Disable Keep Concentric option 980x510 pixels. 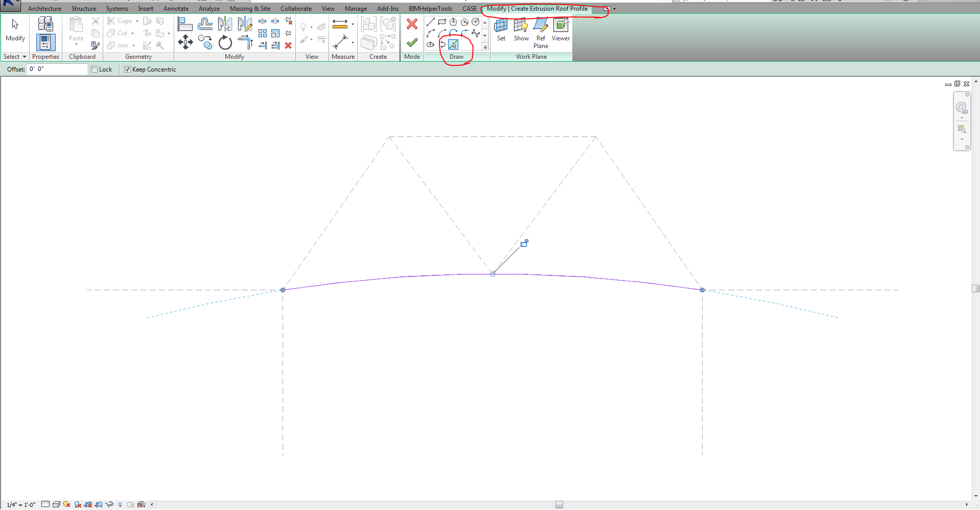(x=127, y=69)
